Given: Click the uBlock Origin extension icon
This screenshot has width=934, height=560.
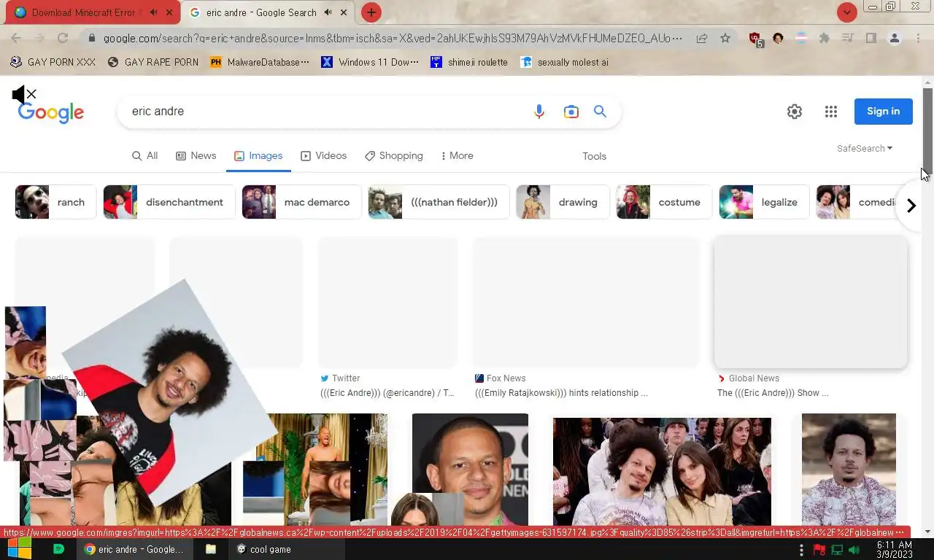Looking at the screenshot, I should (x=755, y=38).
